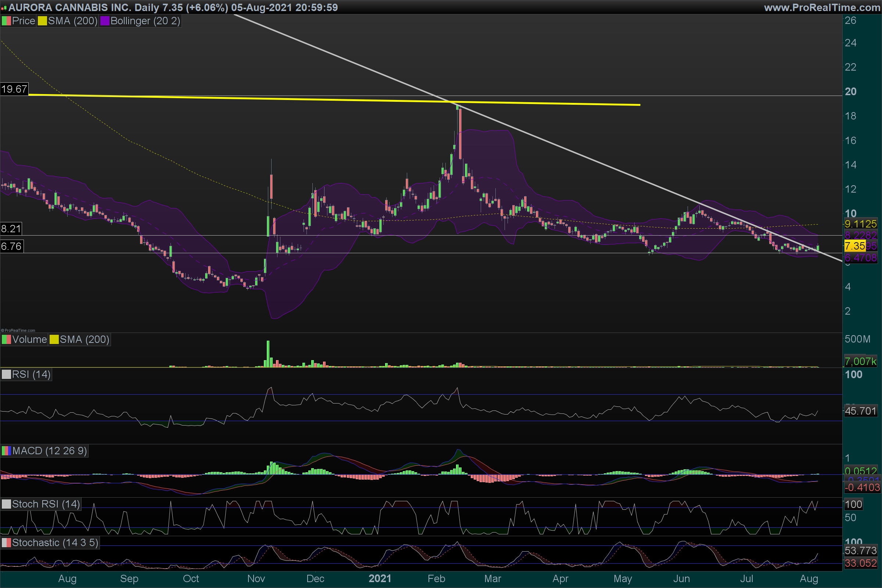The image size is (882, 588).
Task: Click the 2021 label on time axis
Action: coord(380,578)
